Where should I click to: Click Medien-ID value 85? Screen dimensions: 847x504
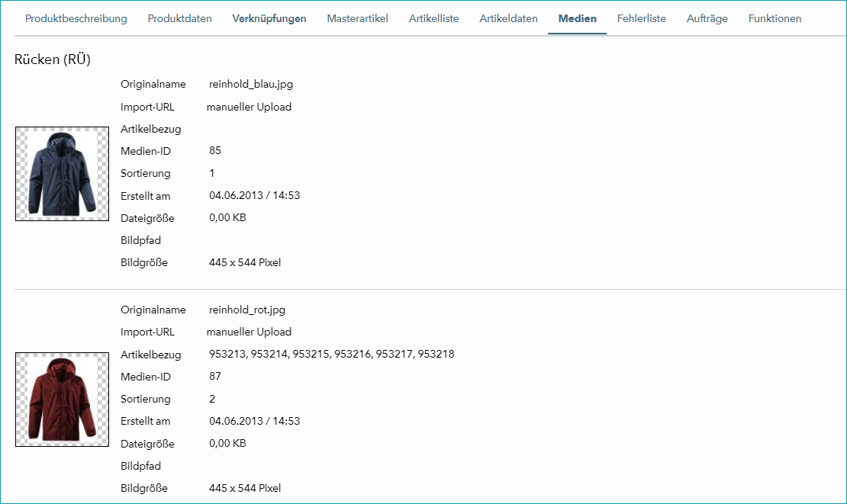(x=215, y=150)
